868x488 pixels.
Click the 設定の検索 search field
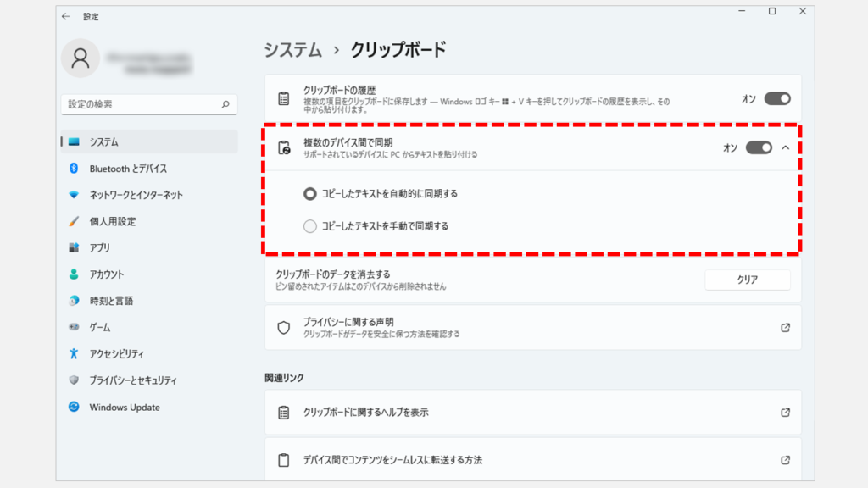click(x=140, y=104)
